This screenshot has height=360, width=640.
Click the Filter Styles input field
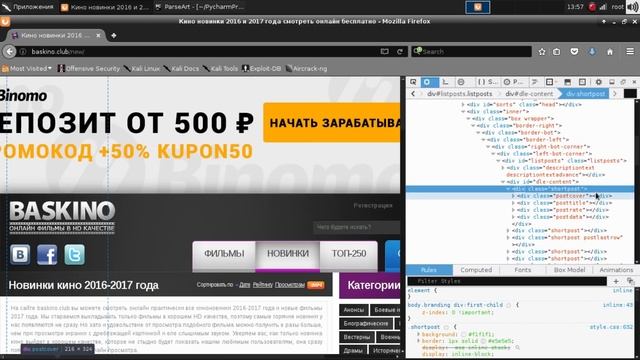[507, 281]
